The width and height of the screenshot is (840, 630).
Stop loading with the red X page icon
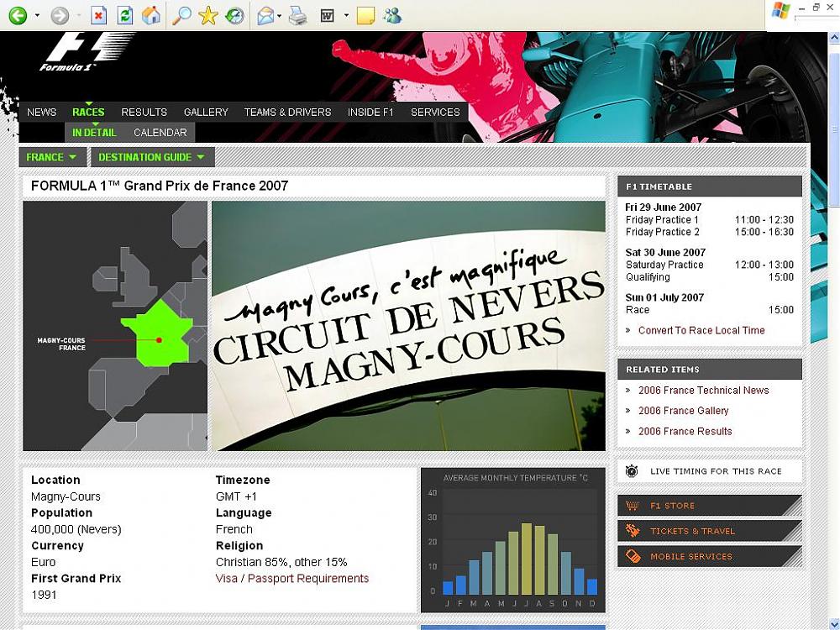[98, 15]
